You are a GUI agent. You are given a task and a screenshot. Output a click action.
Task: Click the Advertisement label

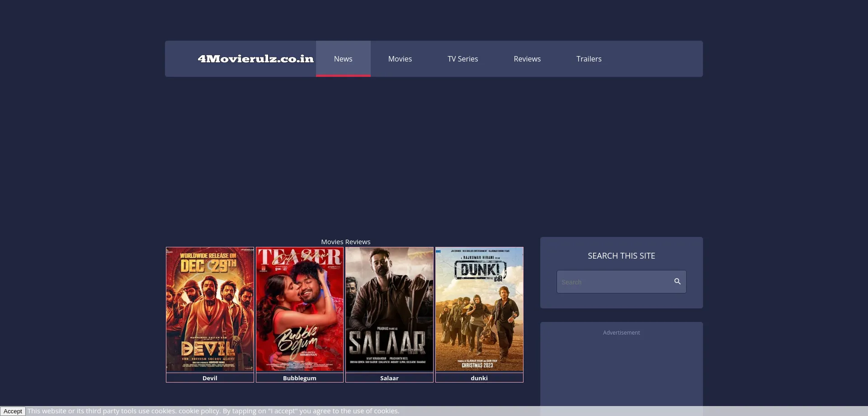point(621,333)
